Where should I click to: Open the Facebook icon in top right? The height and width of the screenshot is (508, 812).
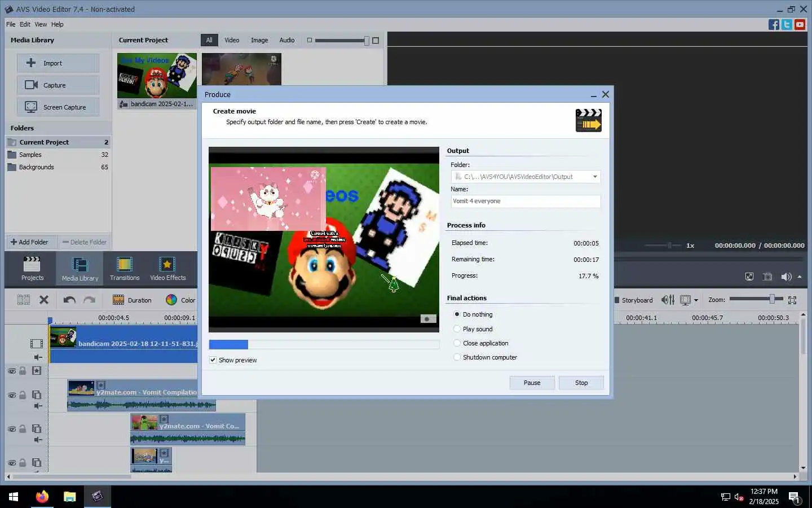point(774,24)
